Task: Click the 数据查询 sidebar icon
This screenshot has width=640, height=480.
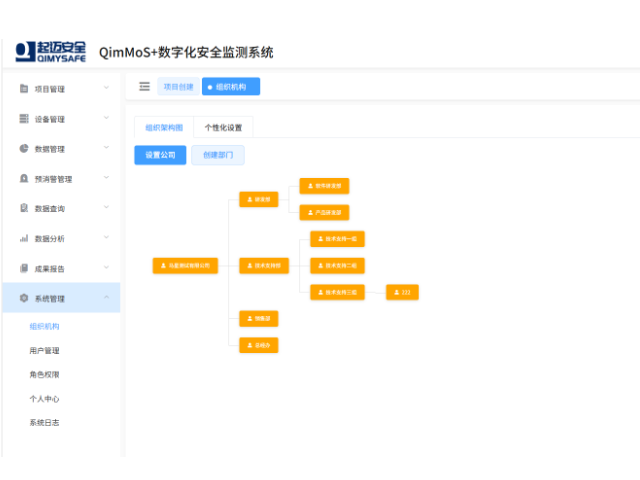Action: point(24,209)
